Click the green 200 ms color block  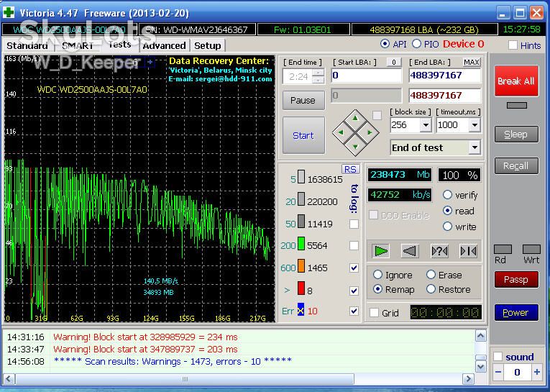pos(301,244)
